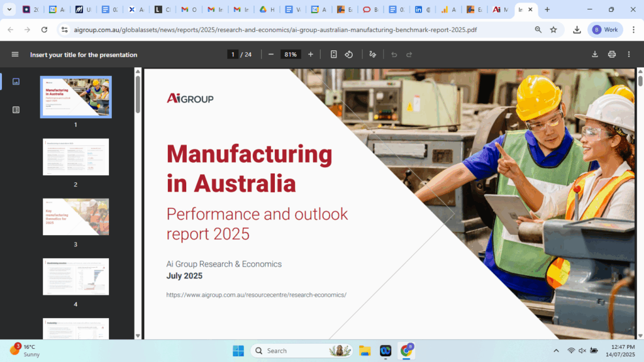Click the browser back button
Screen dimensions: 644x362
[x=9, y=30]
